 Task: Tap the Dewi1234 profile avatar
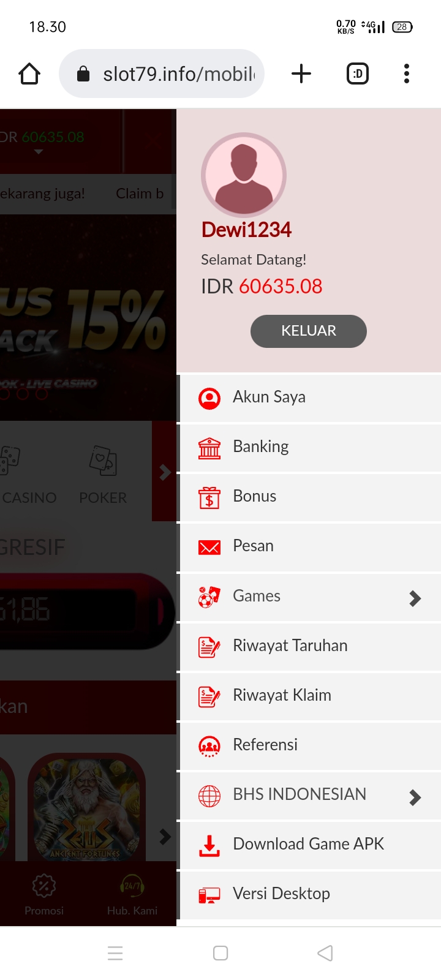coord(244,175)
